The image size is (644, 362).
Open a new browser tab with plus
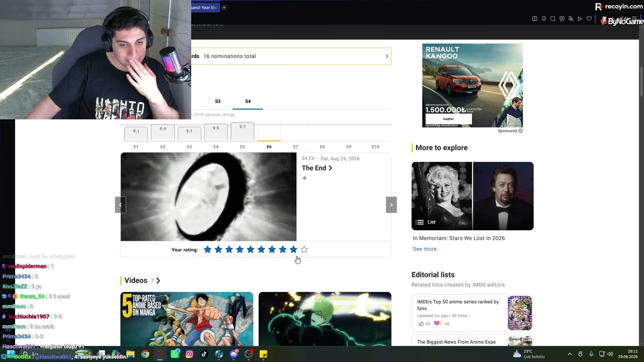[x=224, y=8]
